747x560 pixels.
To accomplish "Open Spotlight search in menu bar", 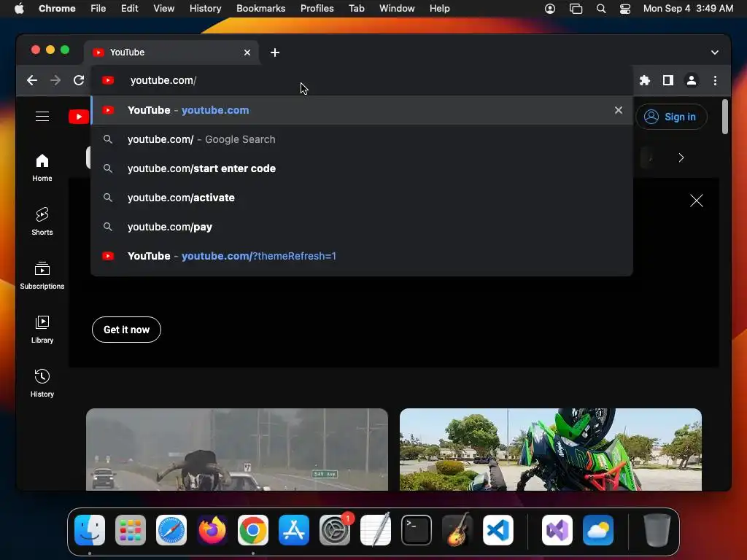I will click(601, 9).
